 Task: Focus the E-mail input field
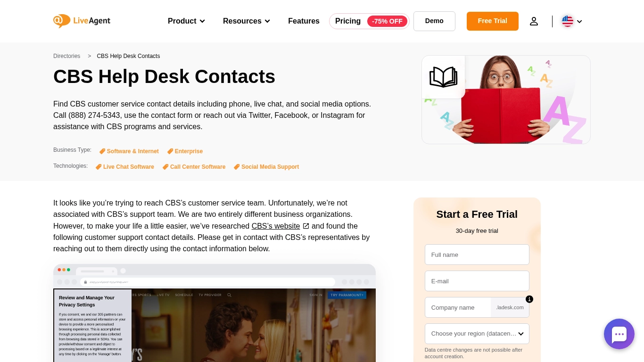[477, 281]
